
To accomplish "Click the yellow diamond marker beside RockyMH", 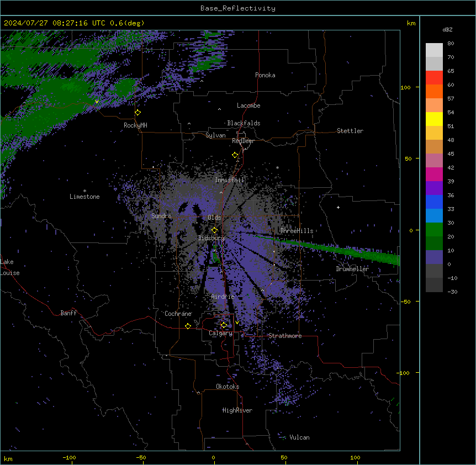I will (137, 113).
